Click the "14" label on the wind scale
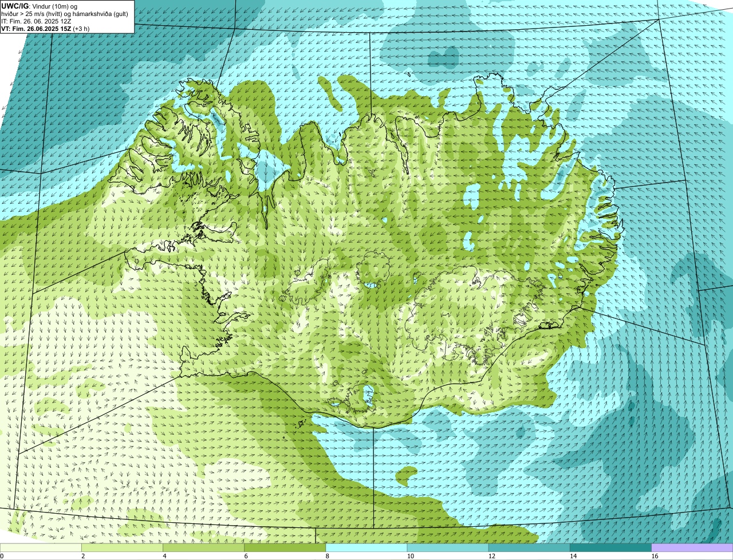This screenshot has width=733, height=560. tap(573, 556)
